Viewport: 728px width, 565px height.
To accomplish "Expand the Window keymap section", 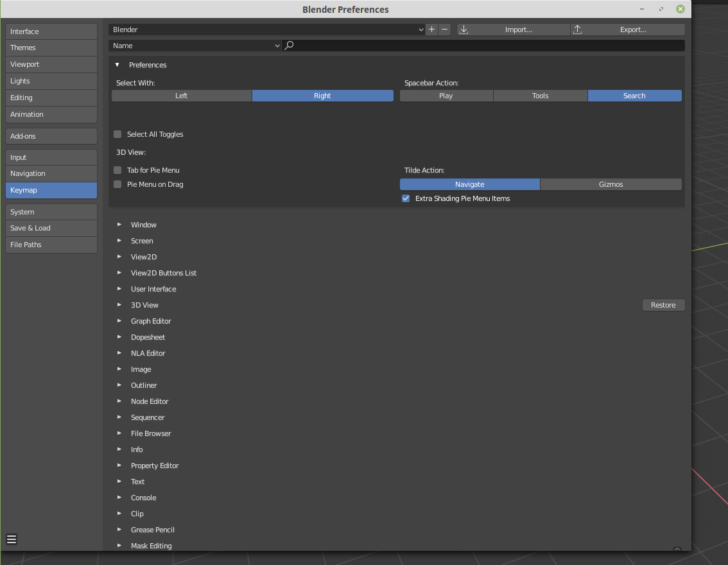I will pyautogui.click(x=119, y=225).
